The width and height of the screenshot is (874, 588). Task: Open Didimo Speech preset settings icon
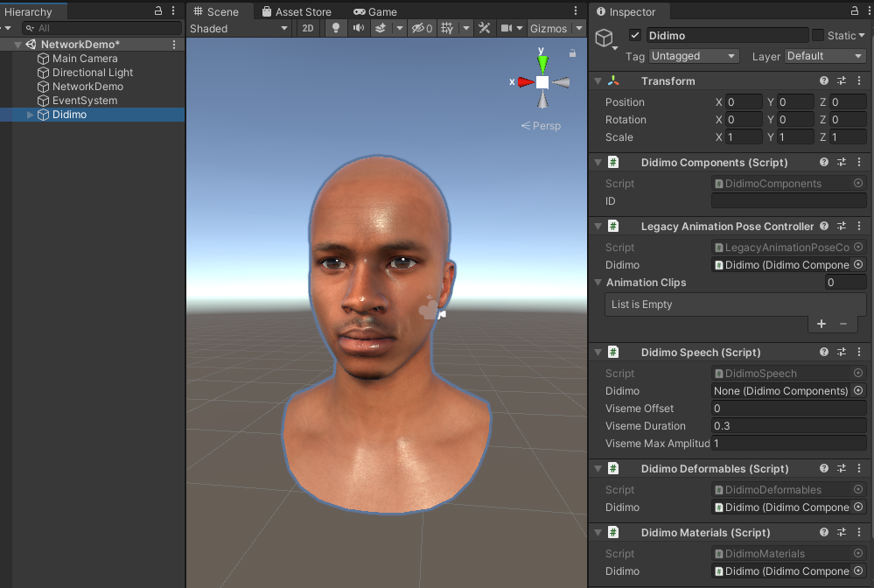841,352
